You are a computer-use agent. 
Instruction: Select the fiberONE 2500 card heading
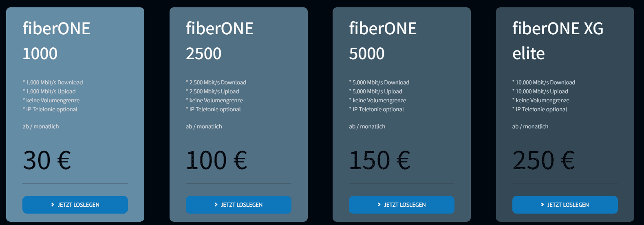(219, 41)
